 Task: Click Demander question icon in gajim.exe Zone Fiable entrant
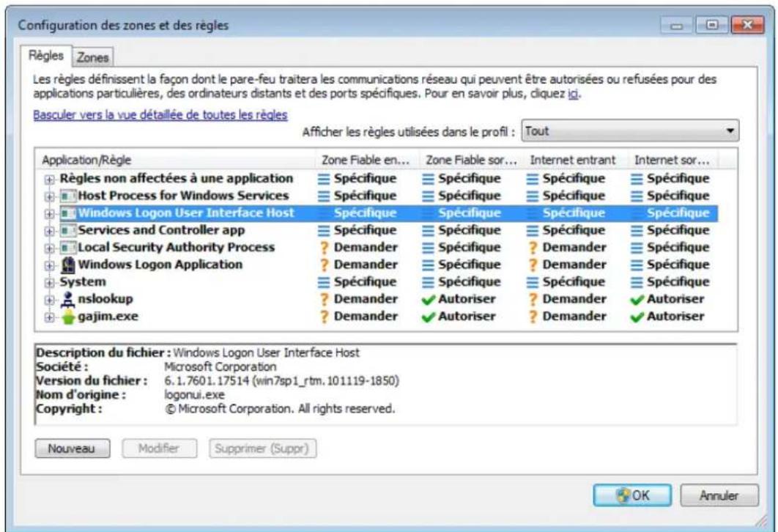324,317
